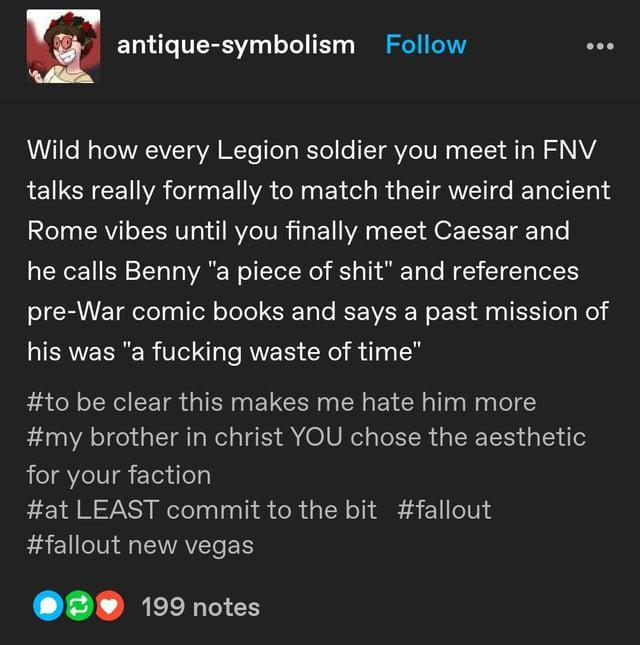Click the blue reply bubble icon
This screenshot has height=645, width=640.
tap(48, 606)
